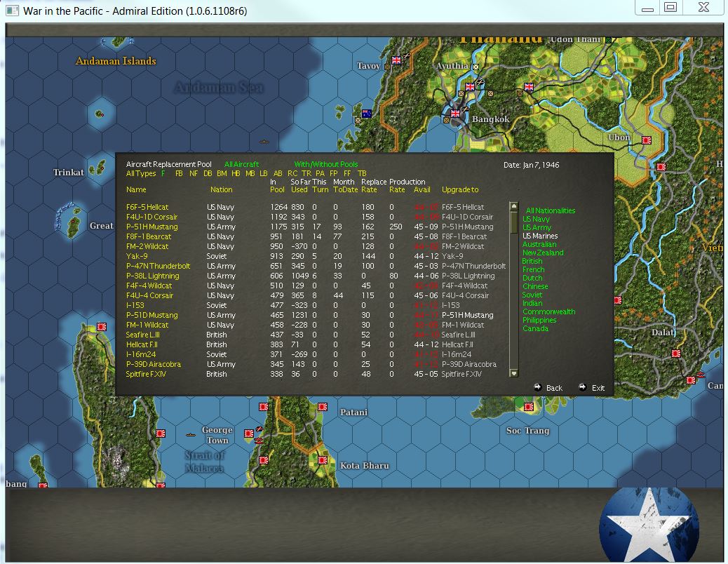Open P-51H Mustang in the Name column

tap(151, 227)
